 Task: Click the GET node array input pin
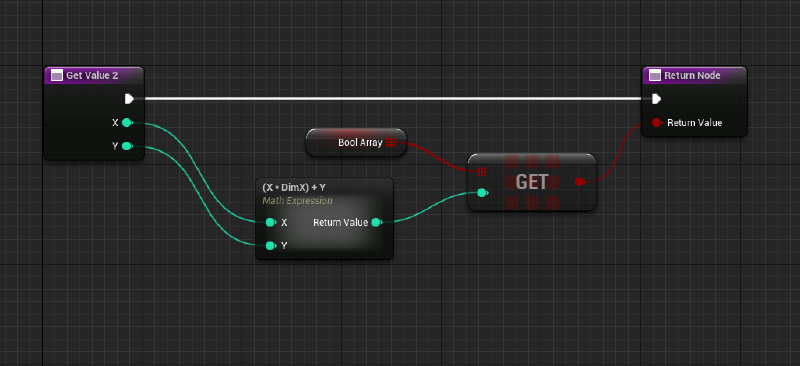tap(482, 172)
